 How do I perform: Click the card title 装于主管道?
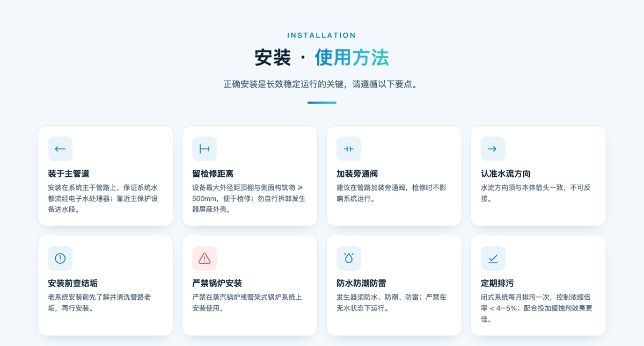(69, 174)
